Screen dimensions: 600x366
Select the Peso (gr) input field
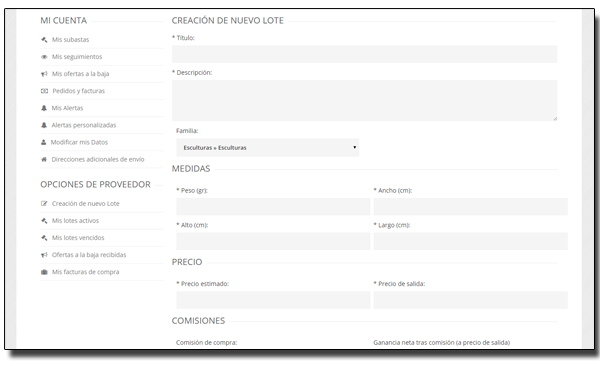click(x=273, y=207)
